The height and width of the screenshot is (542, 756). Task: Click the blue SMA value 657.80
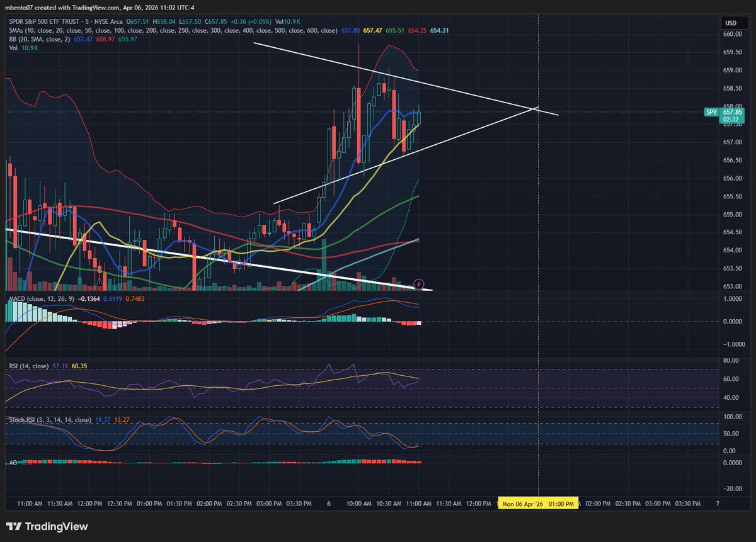349,30
